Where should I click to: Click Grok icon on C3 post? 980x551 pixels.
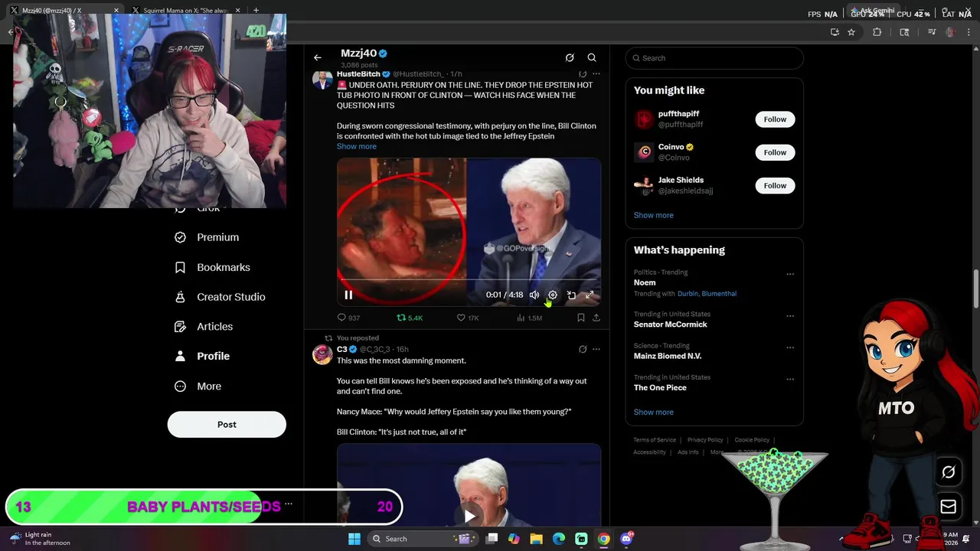click(583, 349)
